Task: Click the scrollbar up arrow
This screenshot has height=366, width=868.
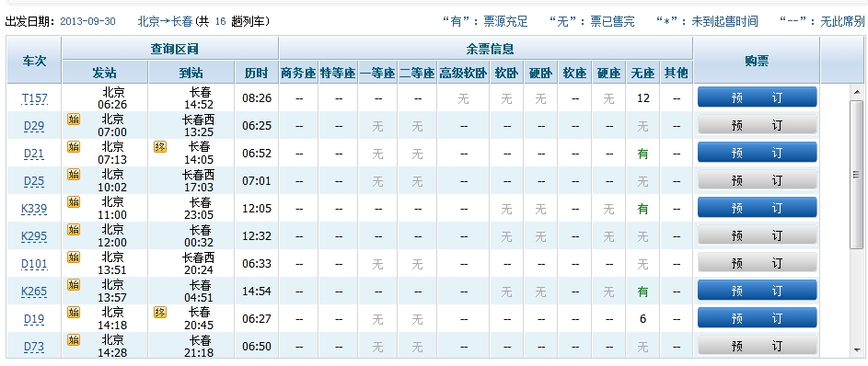Action: (856, 92)
